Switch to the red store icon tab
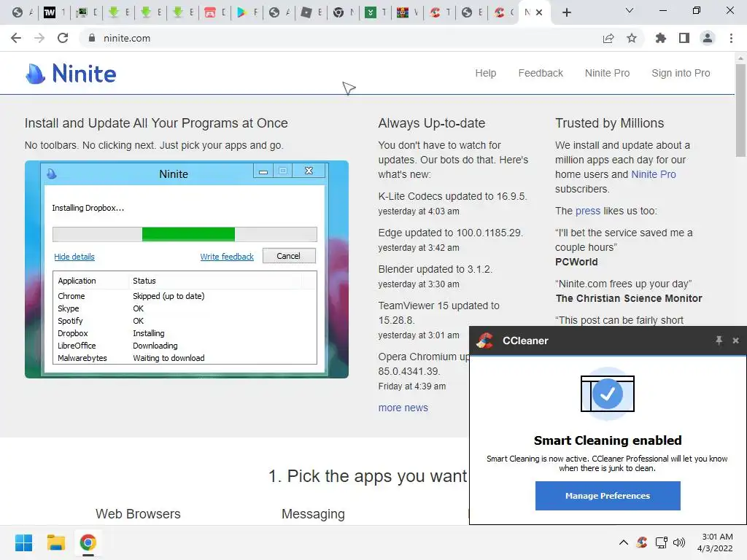 (214, 12)
